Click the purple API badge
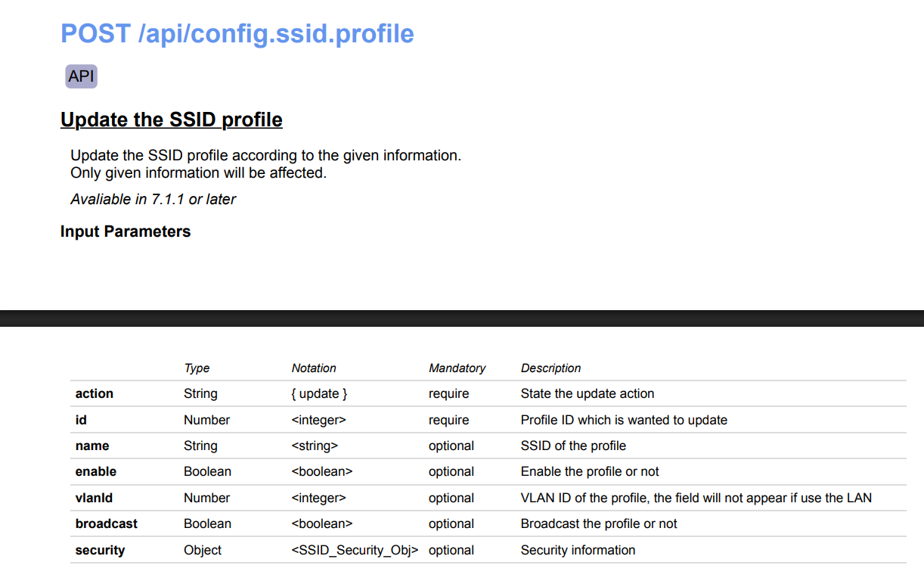This screenshot has height=587, width=924. 81,76
